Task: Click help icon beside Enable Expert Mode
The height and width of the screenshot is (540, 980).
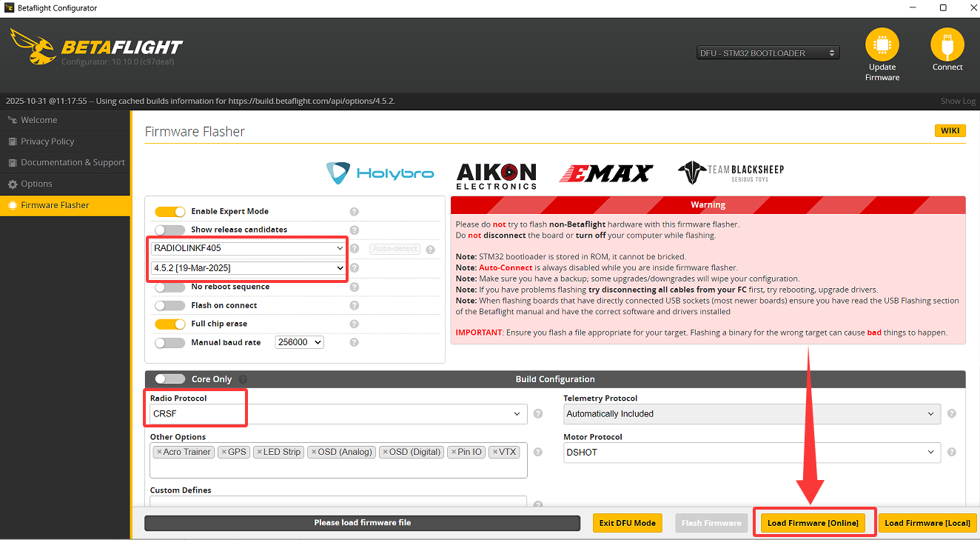Action: coord(354,212)
